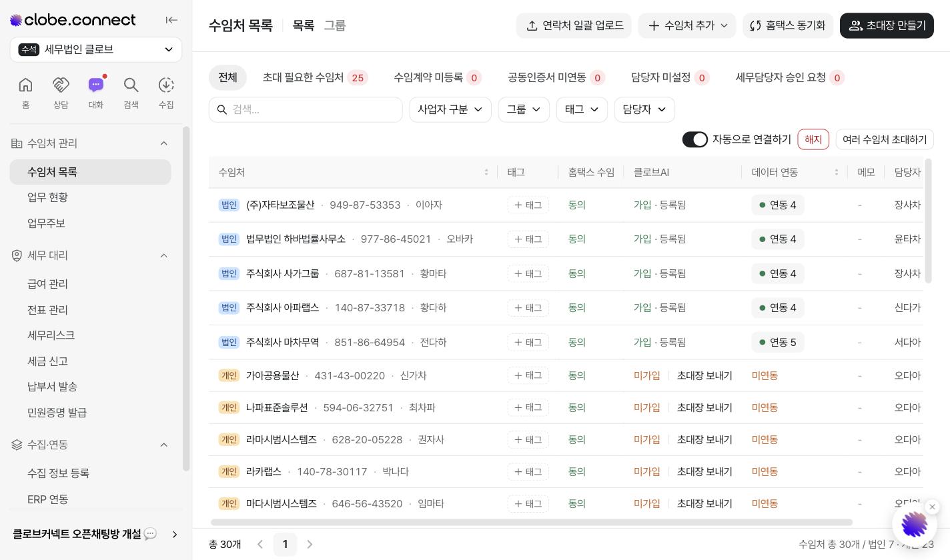Toggle 자동으로 연결하기 switch

tap(695, 139)
